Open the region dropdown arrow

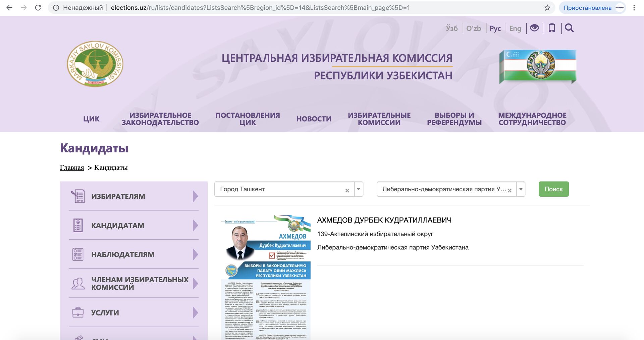[x=359, y=189]
